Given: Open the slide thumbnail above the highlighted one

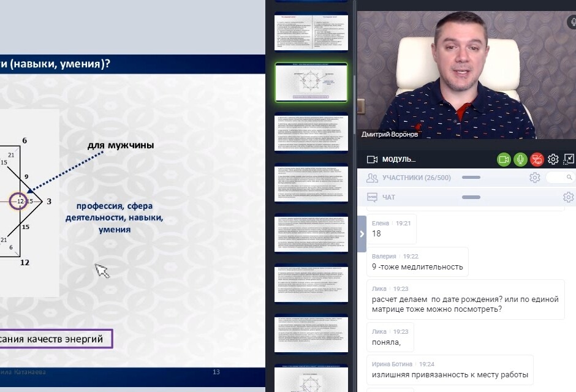Looking at the screenshot, I should pos(311,31).
